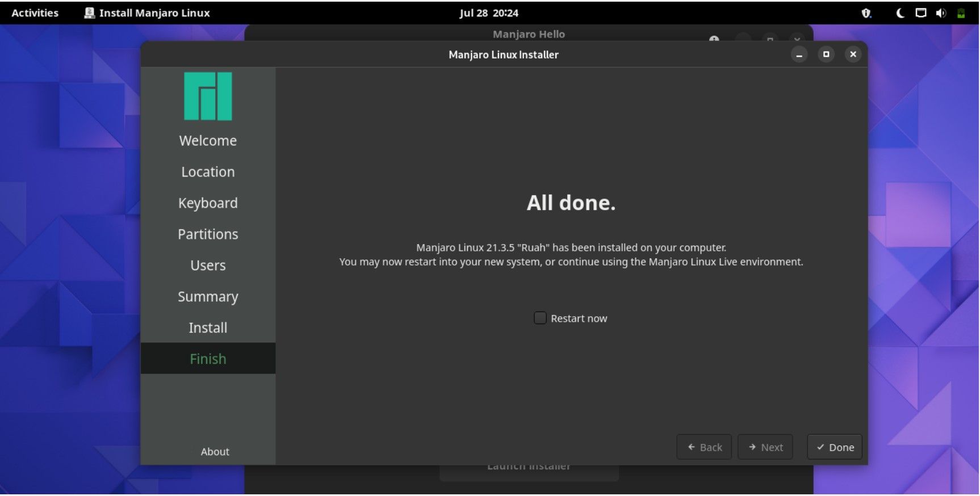Open the shield icon in the top bar

coord(866,13)
